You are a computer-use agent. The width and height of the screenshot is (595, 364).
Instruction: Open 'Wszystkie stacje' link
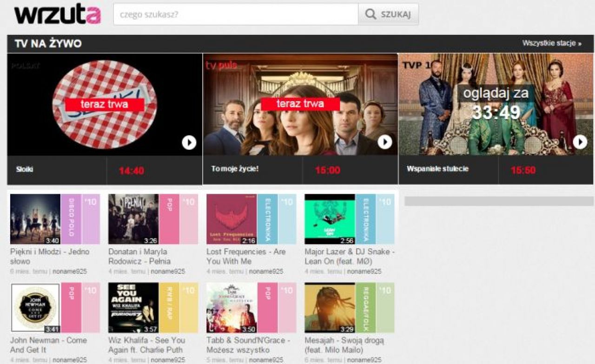tap(551, 43)
